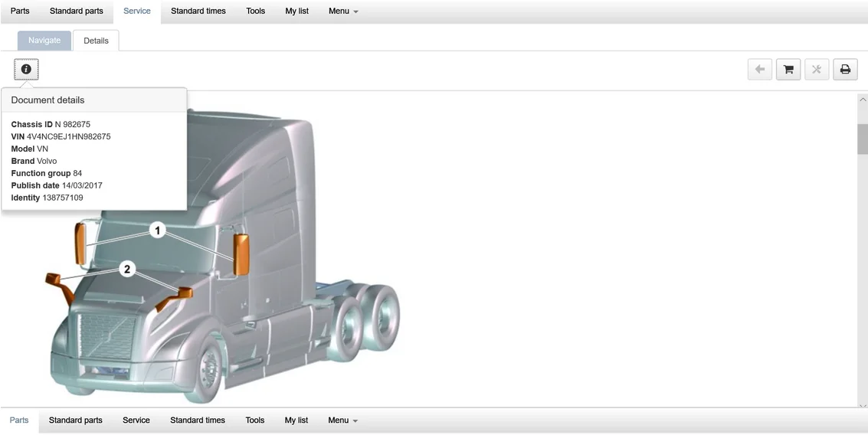The image size is (868, 435).
Task: Select callout number 1 on the truck diagram
Action: [x=158, y=230]
